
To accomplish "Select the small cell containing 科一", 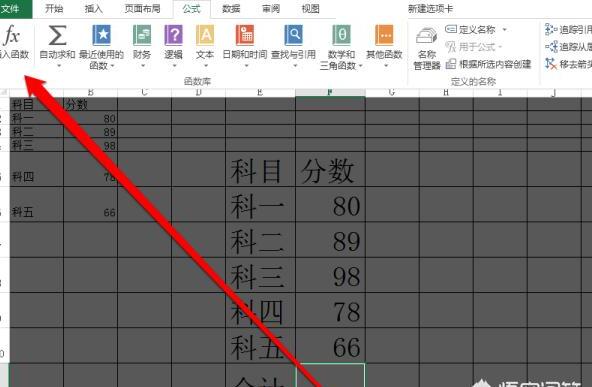I will tap(36, 118).
